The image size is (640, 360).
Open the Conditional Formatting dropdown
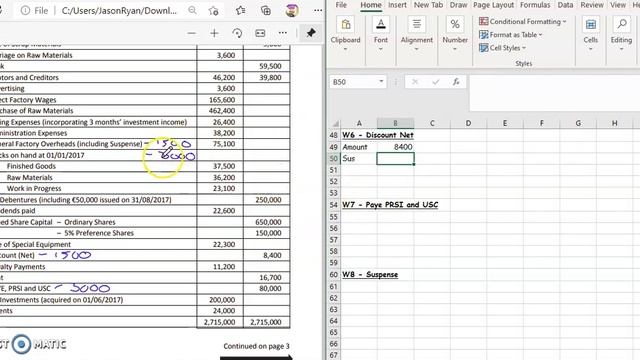pos(522,21)
